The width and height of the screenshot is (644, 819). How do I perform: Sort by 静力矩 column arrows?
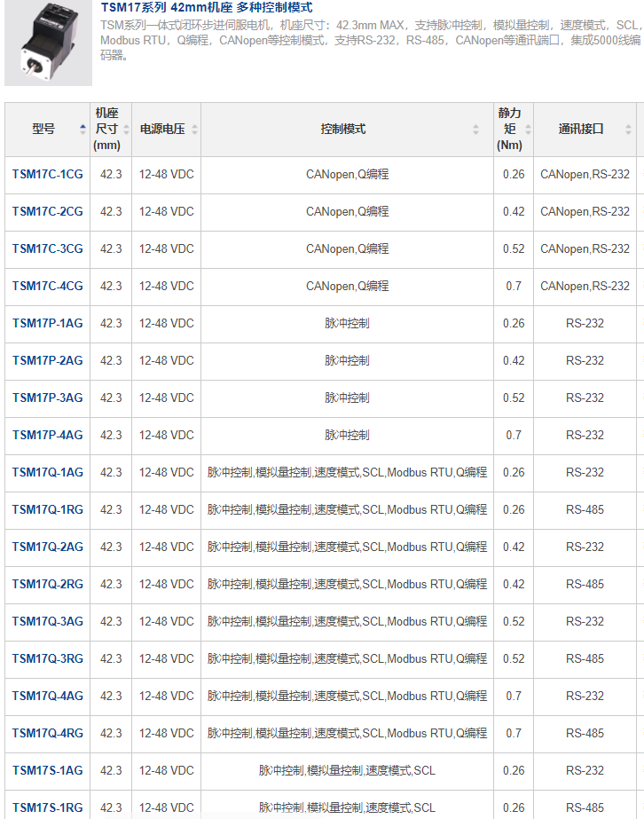click(x=528, y=129)
